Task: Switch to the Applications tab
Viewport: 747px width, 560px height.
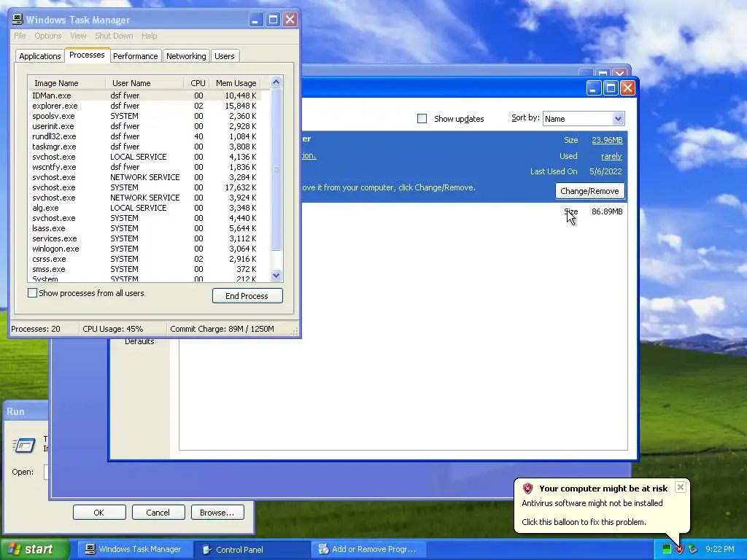Action: (x=40, y=56)
